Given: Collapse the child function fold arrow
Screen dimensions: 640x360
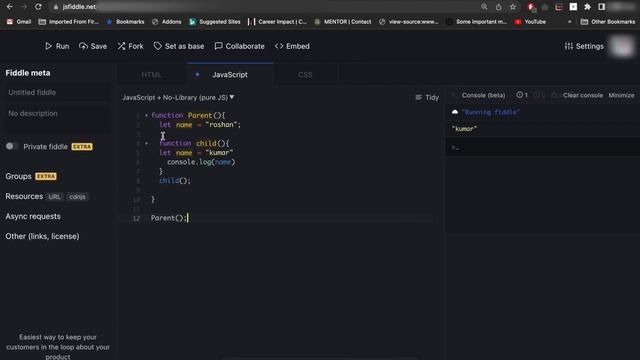Looking at the screenshot, I should pos(147,143).
